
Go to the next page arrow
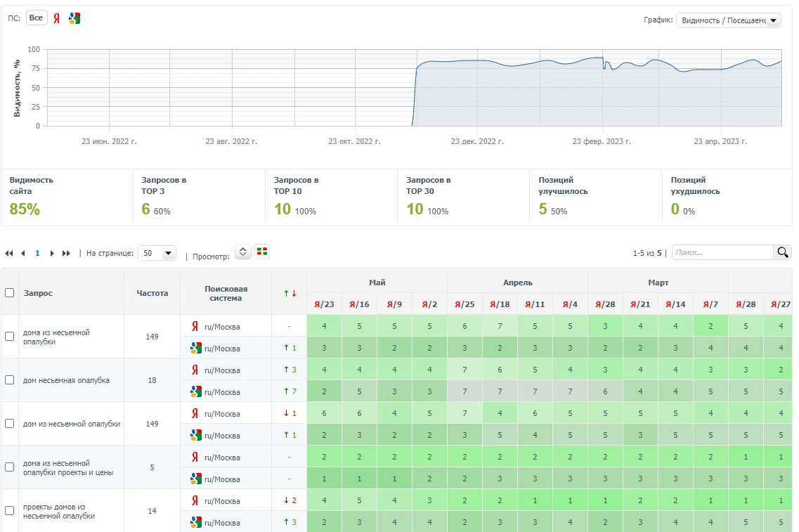coord(51,253)
